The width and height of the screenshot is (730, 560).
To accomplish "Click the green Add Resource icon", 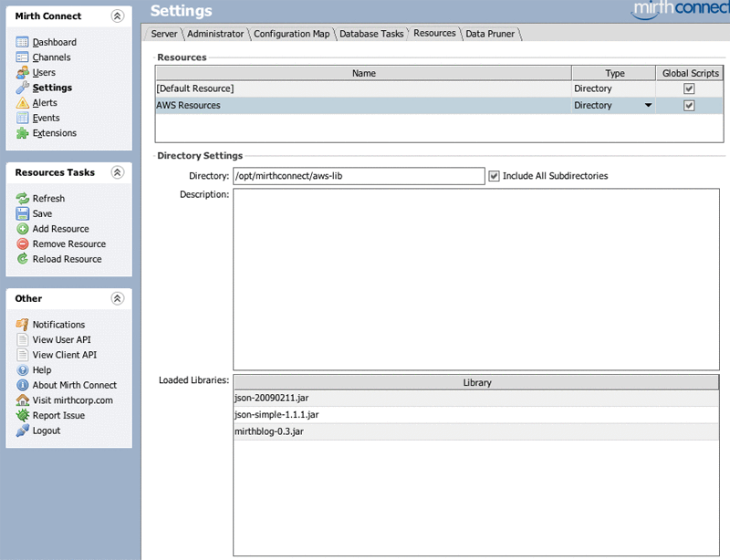I will pyautogui.click(x=22, y=229).
